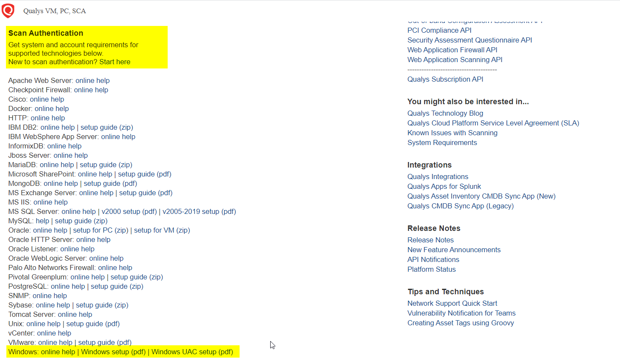The image size is (620, 364).
Task: Open Palo Alto Networks Firewall online help
Action: click(x=115, y=267)
